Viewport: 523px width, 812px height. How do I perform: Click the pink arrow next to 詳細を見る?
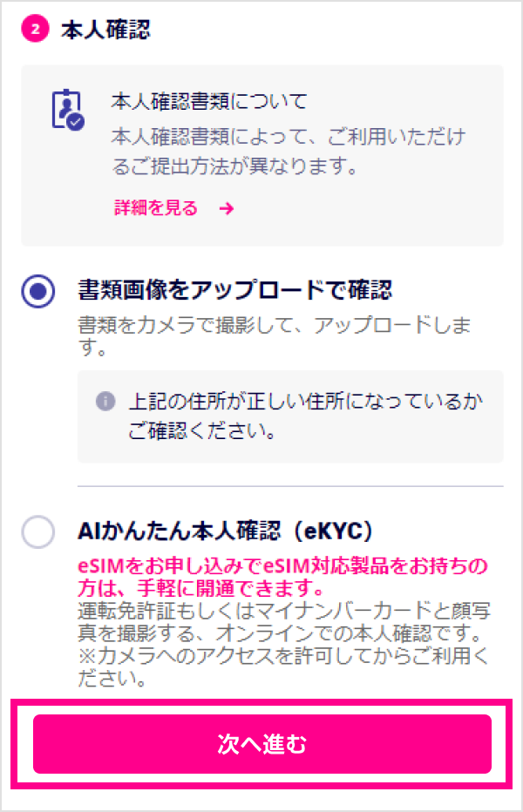click(x=227, y=209)
